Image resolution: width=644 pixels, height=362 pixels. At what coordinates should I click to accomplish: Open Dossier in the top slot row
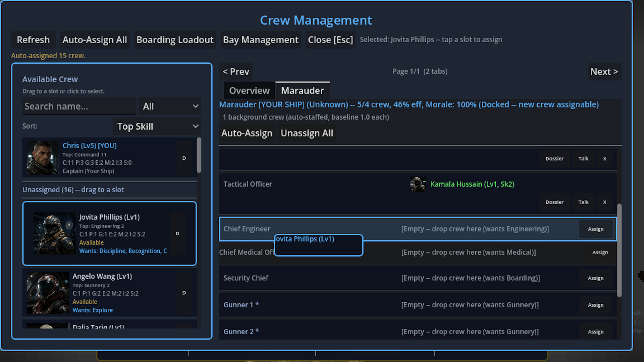point(554,159)
